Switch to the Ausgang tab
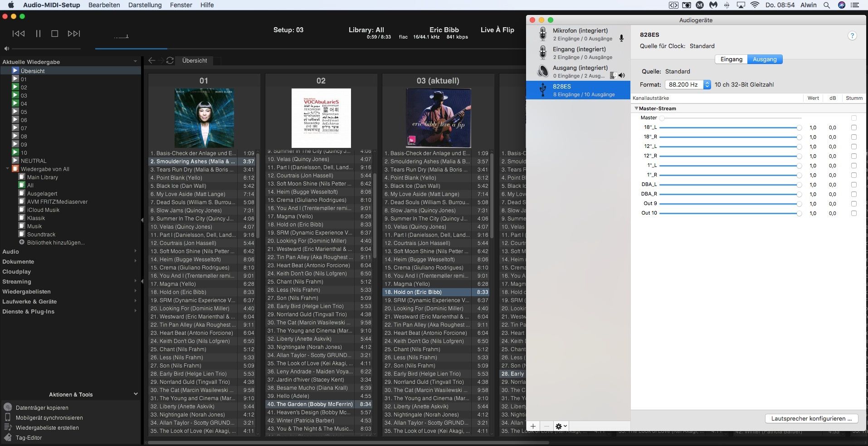This screenshot has width=868, height=446. coord(765,59)
